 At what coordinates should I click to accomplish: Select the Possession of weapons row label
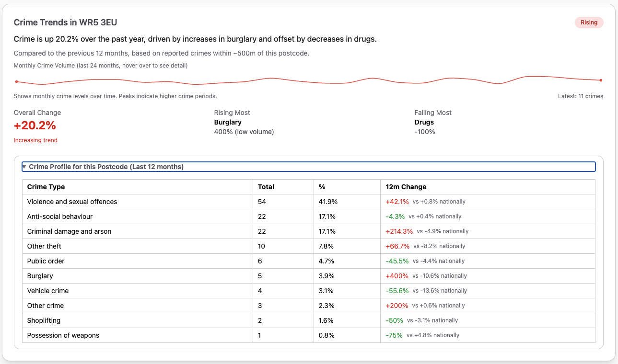pos(63,335)
